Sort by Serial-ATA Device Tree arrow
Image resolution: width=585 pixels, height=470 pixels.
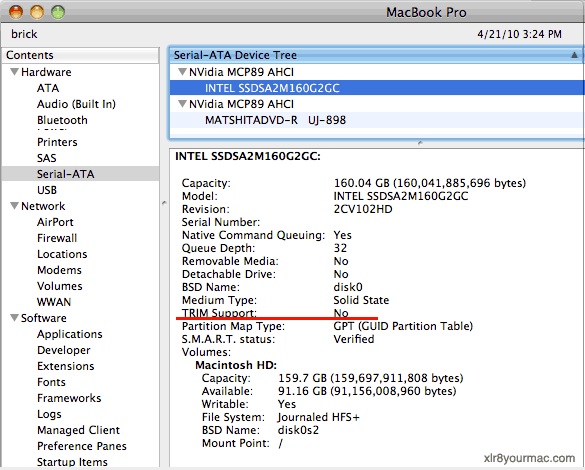point(574,55)
